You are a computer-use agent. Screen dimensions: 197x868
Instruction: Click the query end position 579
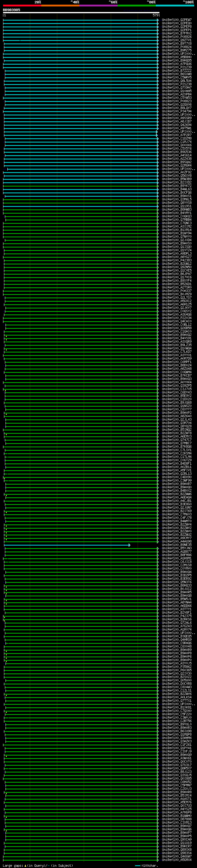155,15
